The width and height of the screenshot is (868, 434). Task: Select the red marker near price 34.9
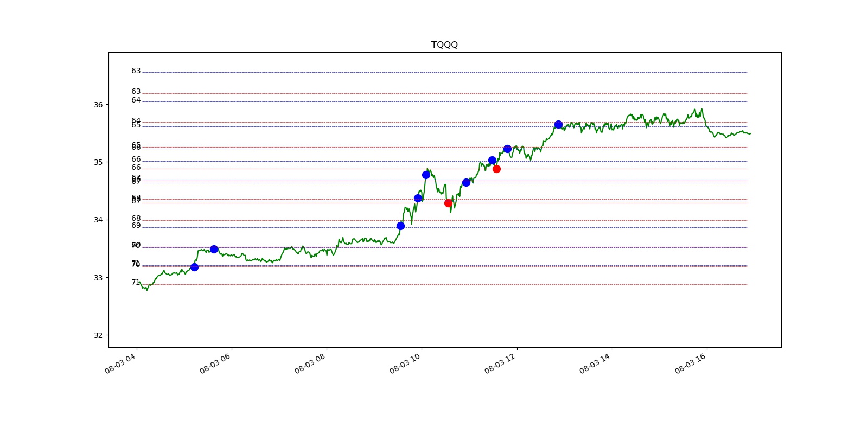496,169
